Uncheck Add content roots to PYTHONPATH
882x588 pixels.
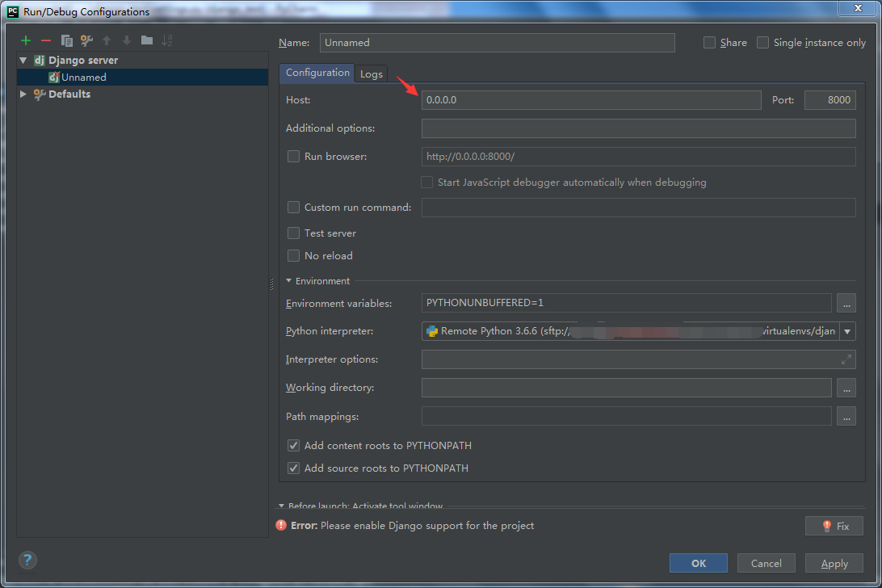coord(293,446)
